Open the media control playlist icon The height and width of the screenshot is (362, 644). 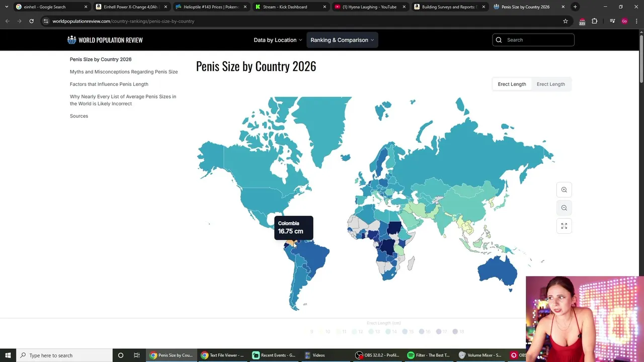[612, 21]
